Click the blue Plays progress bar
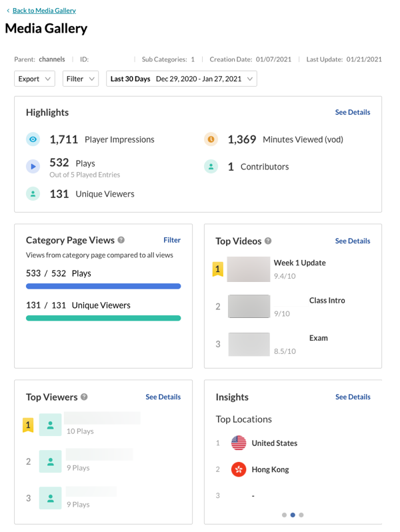This screenshot has width=400, height=532. pos(103,287)
